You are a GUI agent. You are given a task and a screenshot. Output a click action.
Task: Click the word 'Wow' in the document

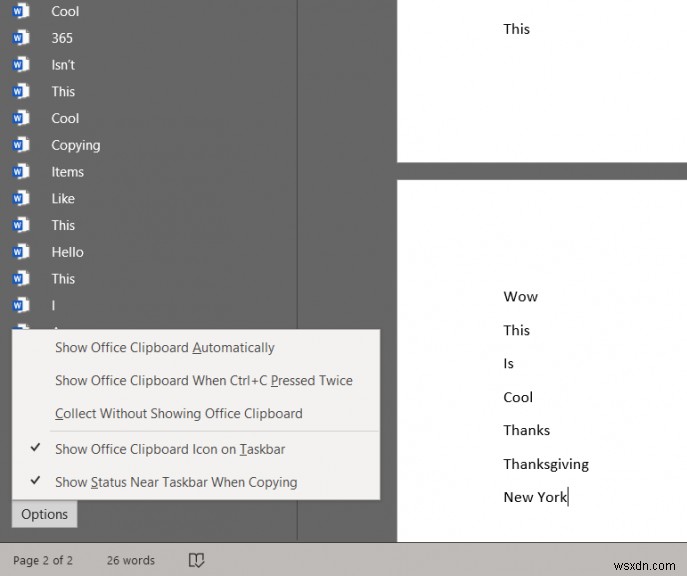pos(521,297)
